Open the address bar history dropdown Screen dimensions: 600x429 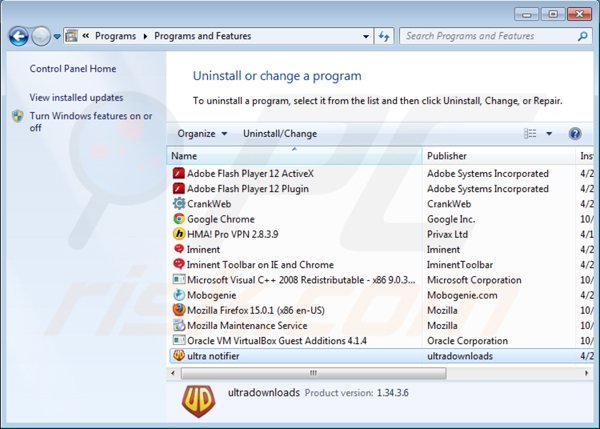(x=366, y=37)
